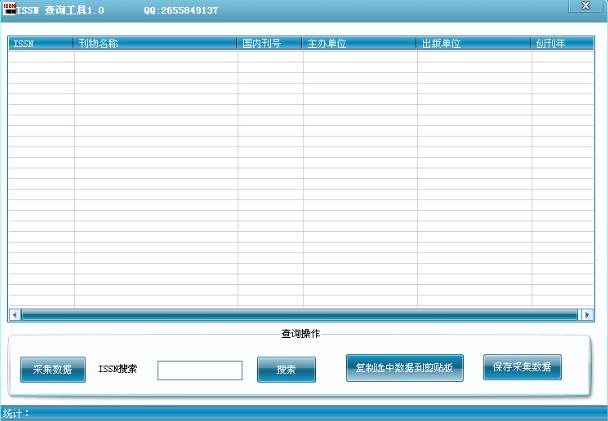Click the 主办单位 column header
Image resolution: width=608 pixels, height=421 pixels.
[x=359, y=43]
